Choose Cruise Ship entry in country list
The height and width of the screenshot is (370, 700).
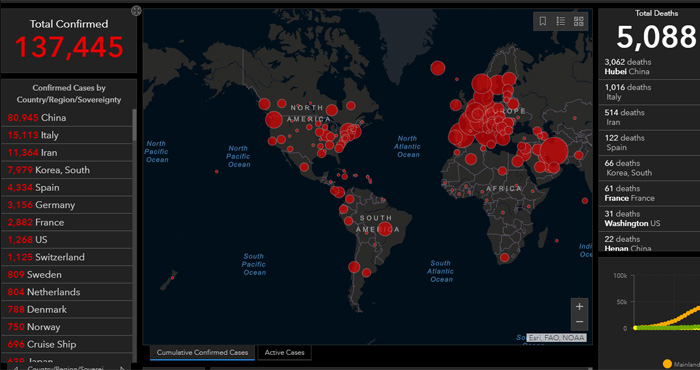67,344
